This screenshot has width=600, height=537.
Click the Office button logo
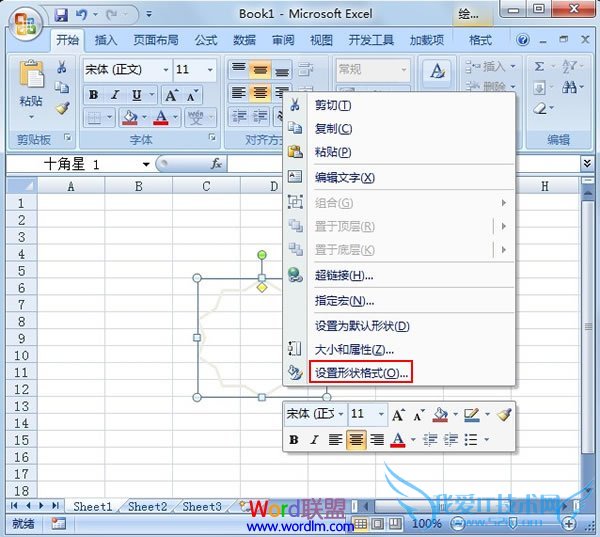[26, 23]
